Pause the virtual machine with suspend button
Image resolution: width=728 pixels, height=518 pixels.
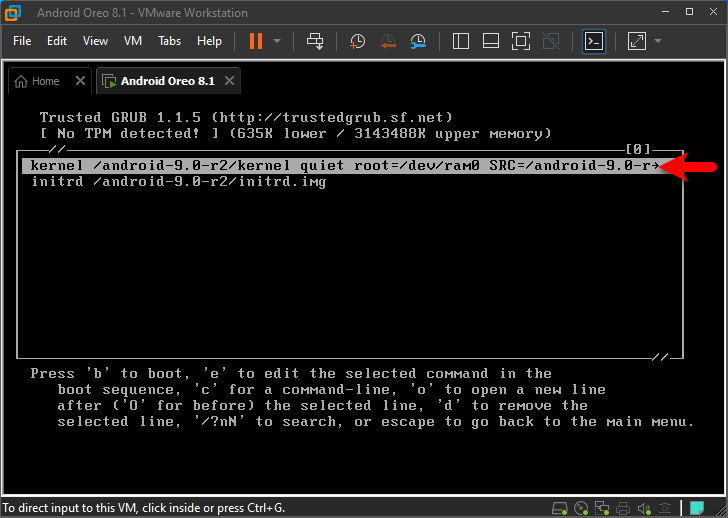tap(256, 41)
